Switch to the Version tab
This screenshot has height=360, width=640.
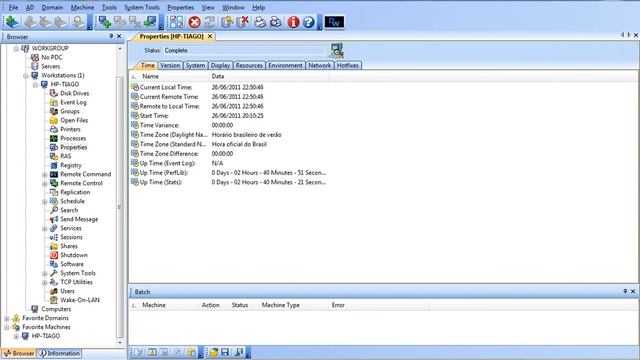170,65
